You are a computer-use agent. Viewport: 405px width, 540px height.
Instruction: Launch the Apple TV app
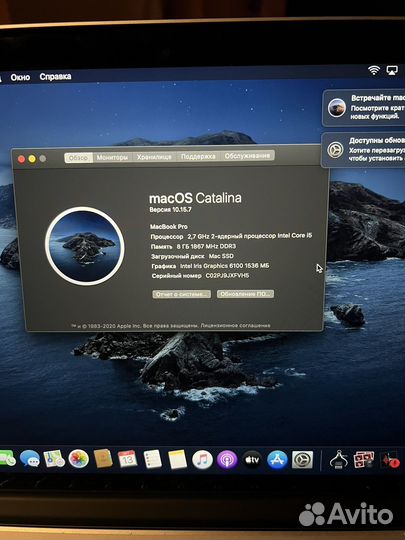[252, 460]
